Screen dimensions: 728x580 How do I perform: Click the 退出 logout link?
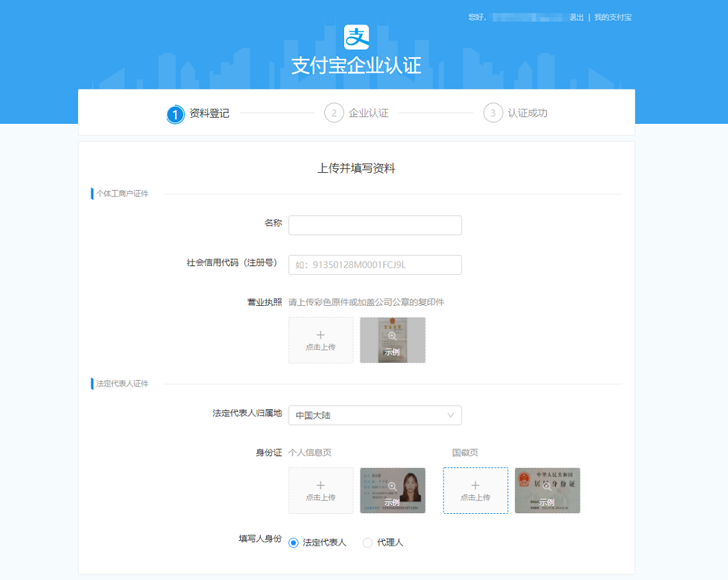coord(576,17)
